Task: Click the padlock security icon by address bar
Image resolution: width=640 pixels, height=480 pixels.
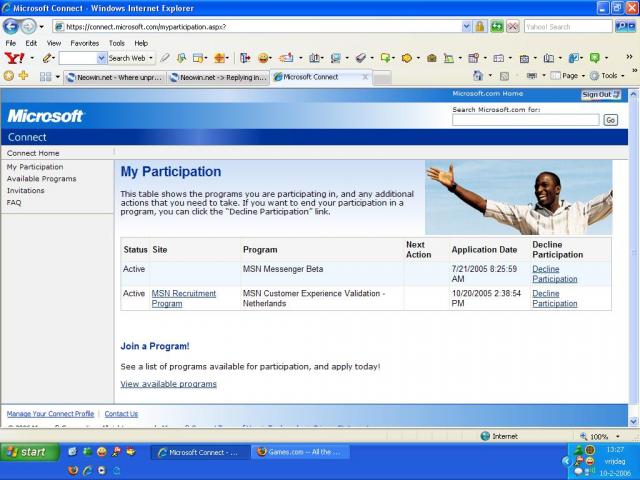Action: pos(480,27)
